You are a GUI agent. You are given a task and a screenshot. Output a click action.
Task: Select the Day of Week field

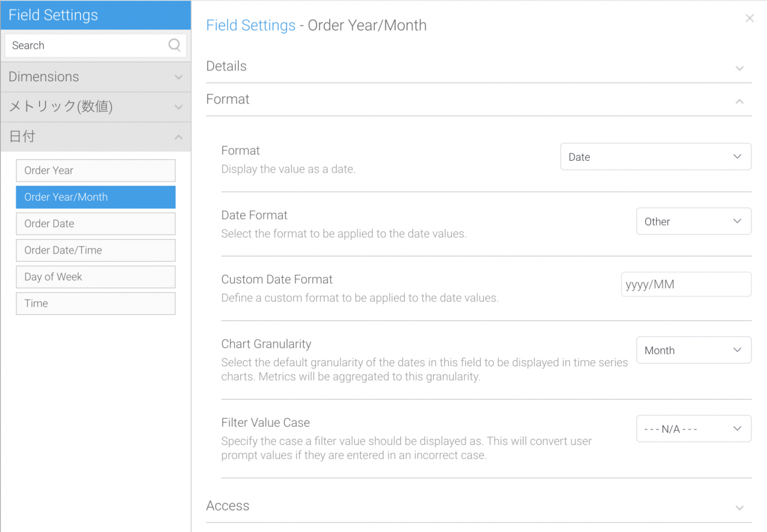95,276
